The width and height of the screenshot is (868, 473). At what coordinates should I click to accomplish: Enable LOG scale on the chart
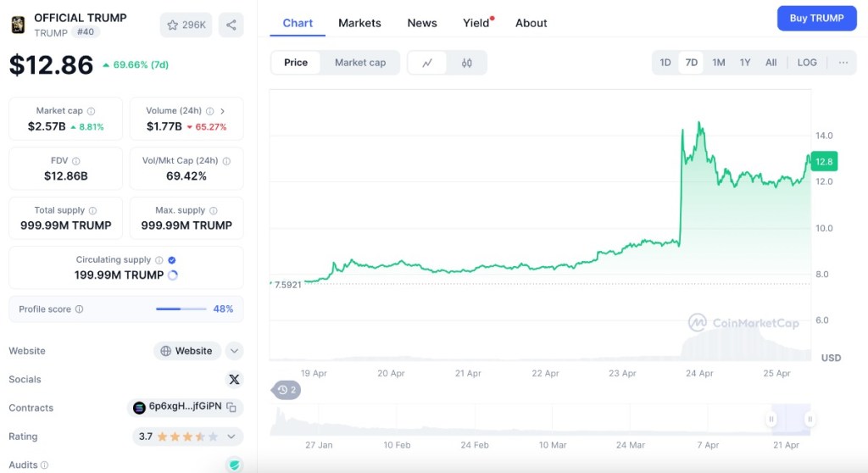coord(807,63)
